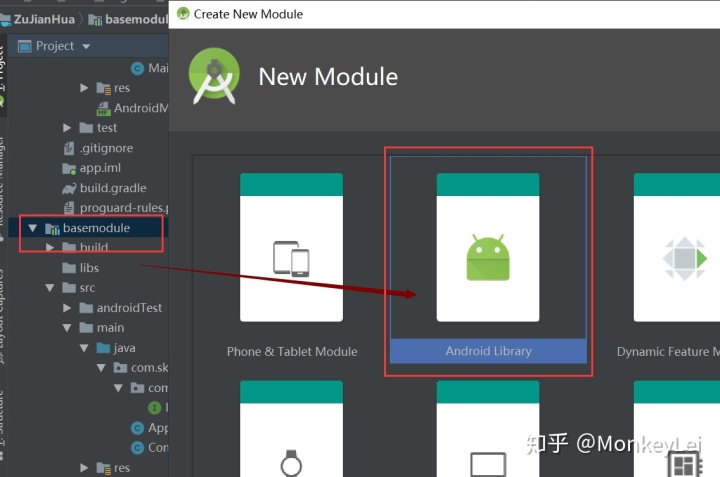Viewport: 720px width, 477px height.
Task: Click the Android Library label bar
Action: (x=488, y=351)
